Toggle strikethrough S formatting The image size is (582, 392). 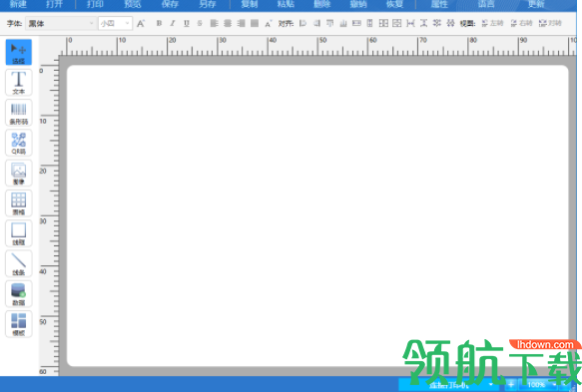[x=200, y=23]
